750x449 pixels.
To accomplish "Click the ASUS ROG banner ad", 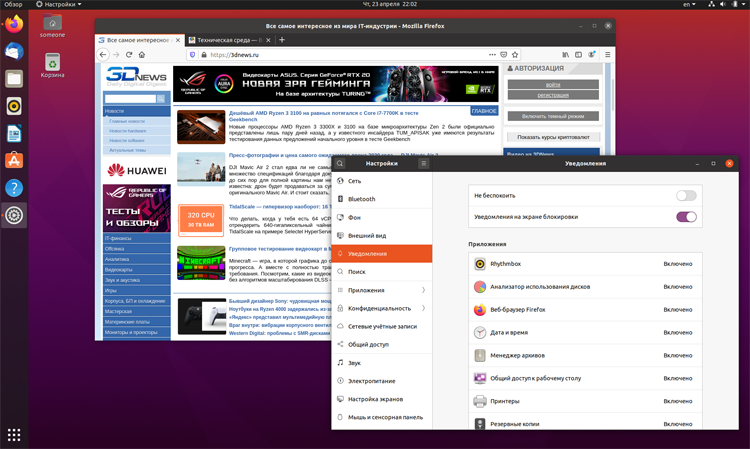I will point(335,84).
